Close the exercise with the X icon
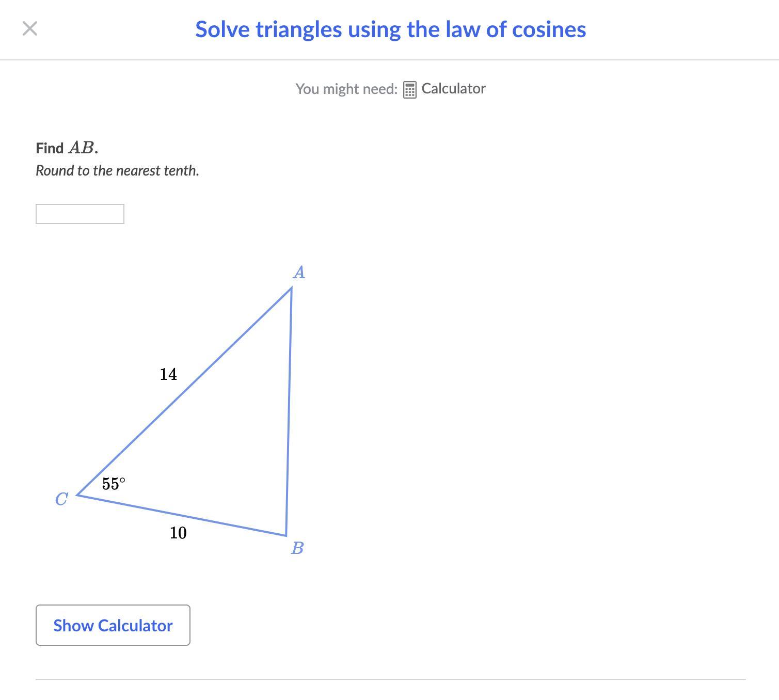This screenshot has height=700, width=779. click(30, 29)
